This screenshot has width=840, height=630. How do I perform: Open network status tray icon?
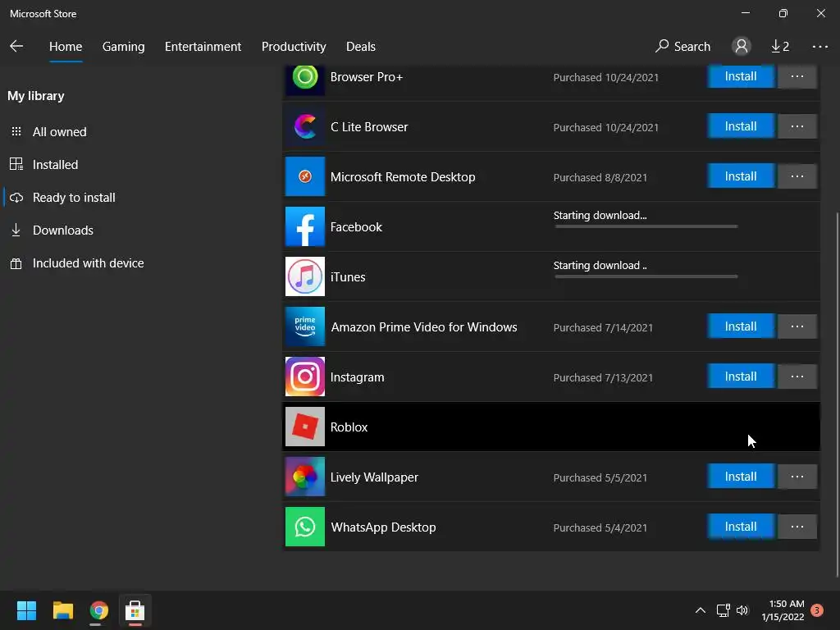point(724,610)
